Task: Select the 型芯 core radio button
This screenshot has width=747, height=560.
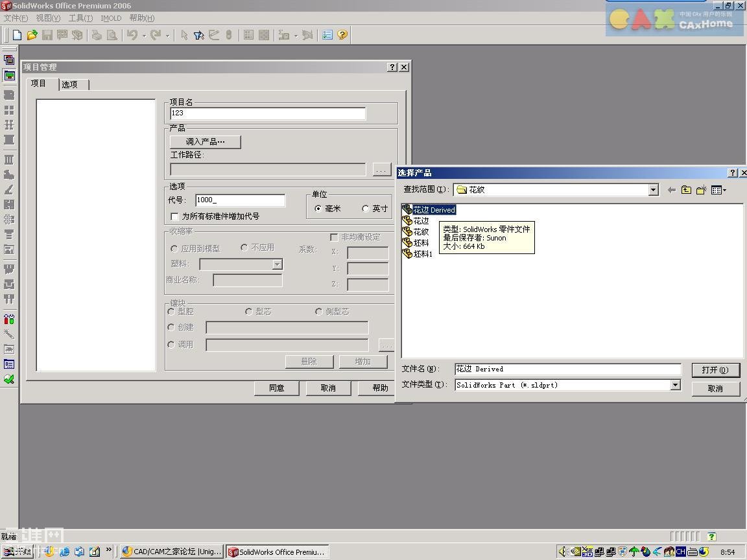Action: (x=249, y=311)
